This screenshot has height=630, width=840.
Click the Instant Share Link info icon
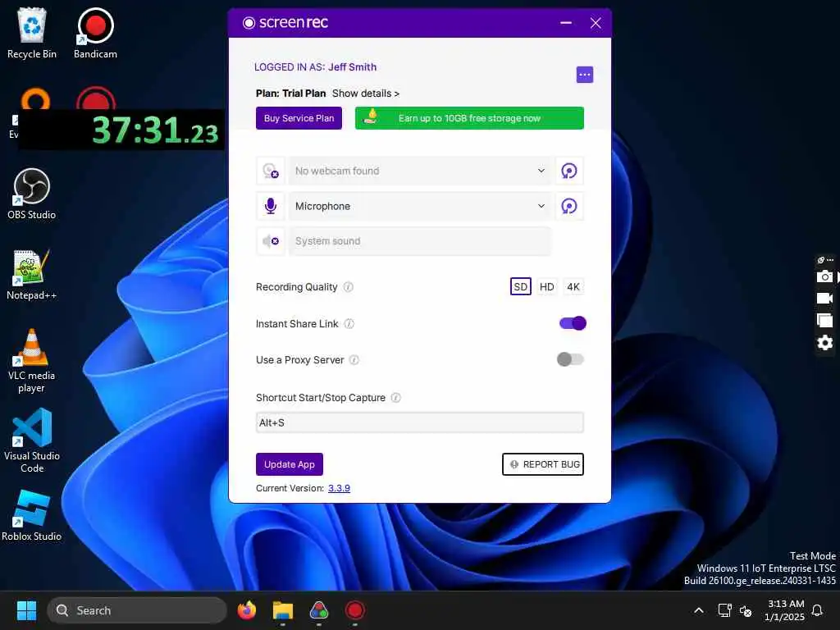(349, 323)
